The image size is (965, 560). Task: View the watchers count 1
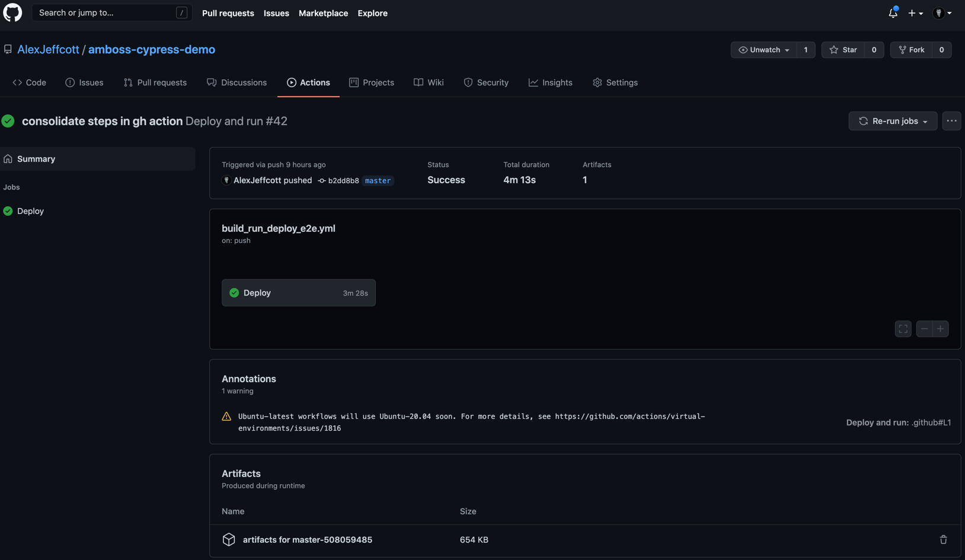pos(806,50)
